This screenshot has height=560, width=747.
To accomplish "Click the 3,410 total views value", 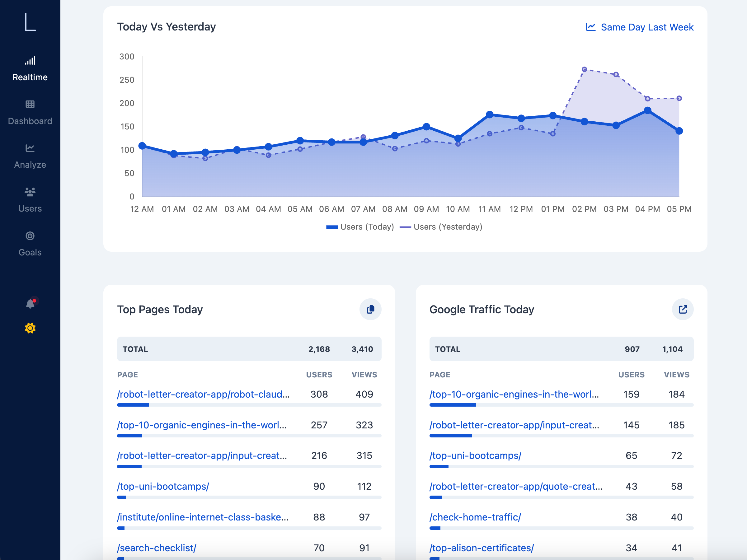I will pos(362,349).
